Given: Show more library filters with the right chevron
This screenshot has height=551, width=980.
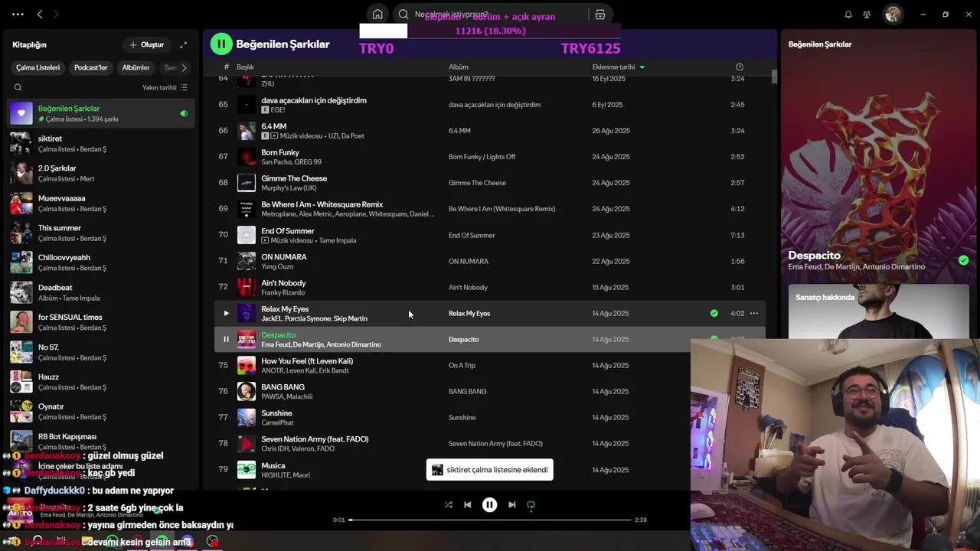Looking at the screenshot, I should click(184, 67).
